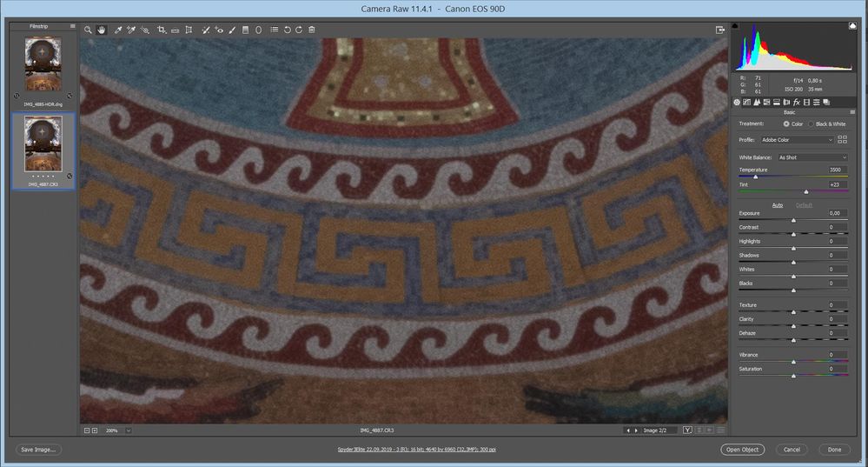
Task: Select the Graduated Filter tool
Action: 245,30
